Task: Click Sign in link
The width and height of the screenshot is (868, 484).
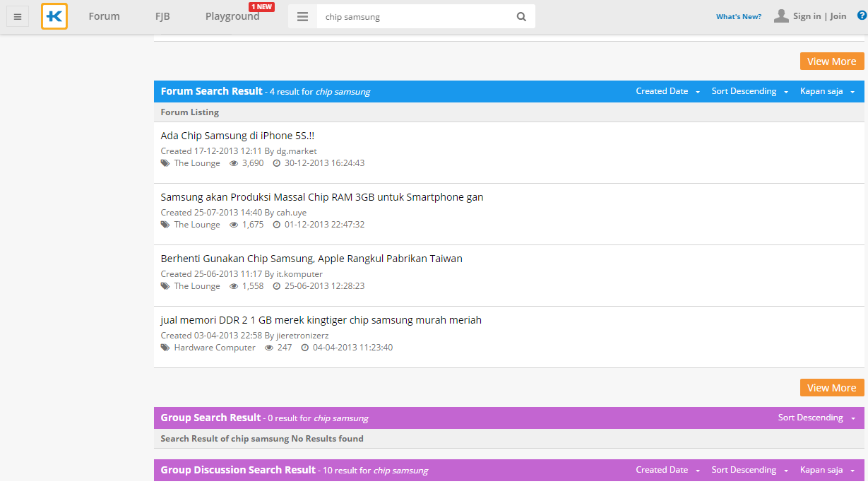Action: [x=807, y=16]
